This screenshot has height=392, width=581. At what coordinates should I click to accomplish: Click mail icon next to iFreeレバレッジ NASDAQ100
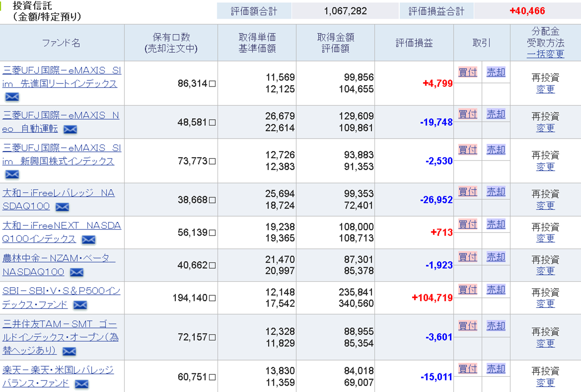click(62, 207)
